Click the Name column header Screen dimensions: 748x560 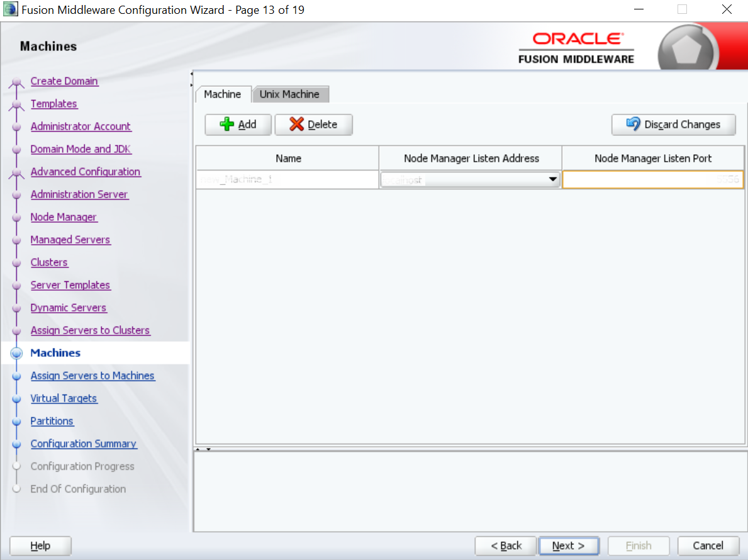click(x=287, y=159)
